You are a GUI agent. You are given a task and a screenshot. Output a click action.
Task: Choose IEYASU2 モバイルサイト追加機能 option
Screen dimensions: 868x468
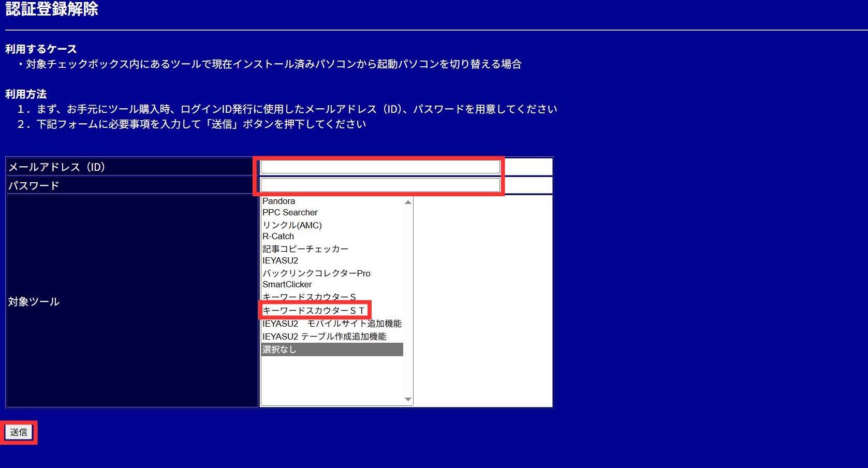pyautogui.click(x=332, y=324)
